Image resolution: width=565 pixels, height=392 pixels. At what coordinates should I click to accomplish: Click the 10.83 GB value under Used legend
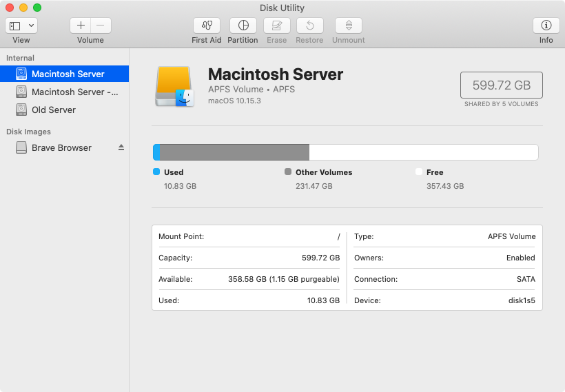[x=180, y=186]
